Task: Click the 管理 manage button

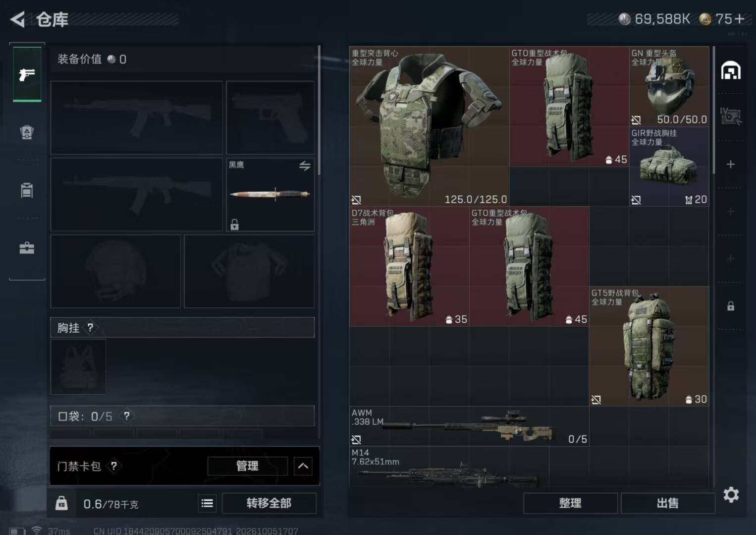Action: click(x=247, y=466)
